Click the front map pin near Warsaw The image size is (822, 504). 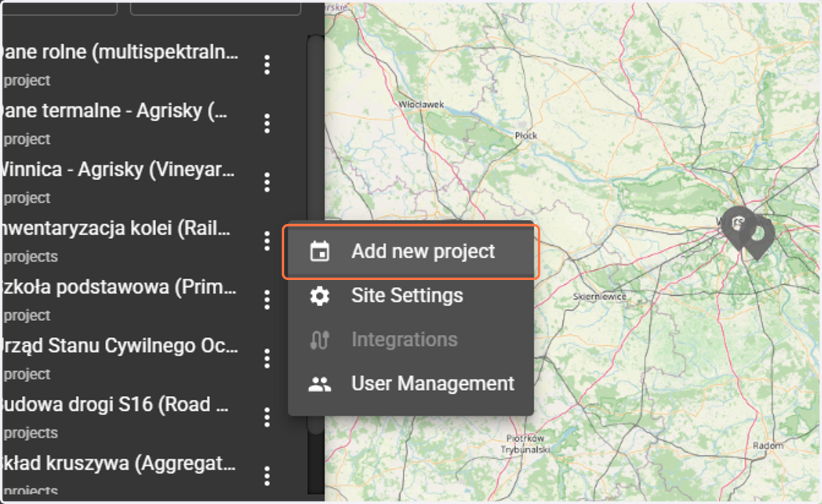click(x=758, y=236)
